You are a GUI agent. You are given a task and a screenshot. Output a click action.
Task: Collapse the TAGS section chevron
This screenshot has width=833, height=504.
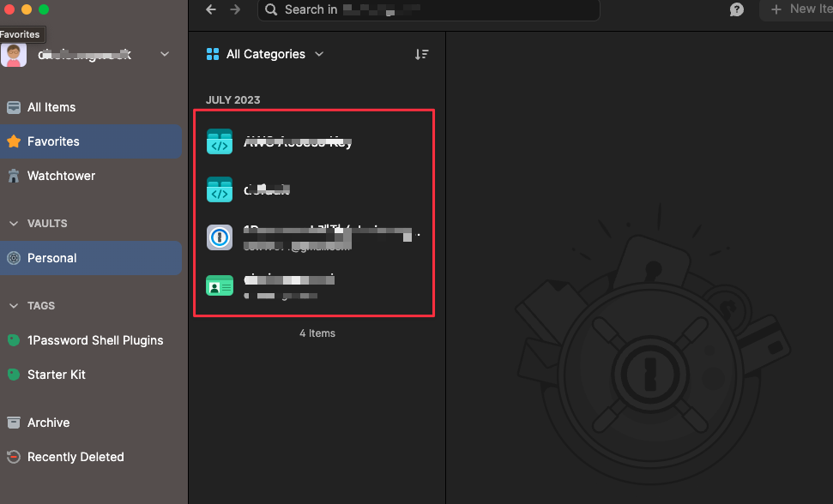pyautogui.click(x=14, y=306)
